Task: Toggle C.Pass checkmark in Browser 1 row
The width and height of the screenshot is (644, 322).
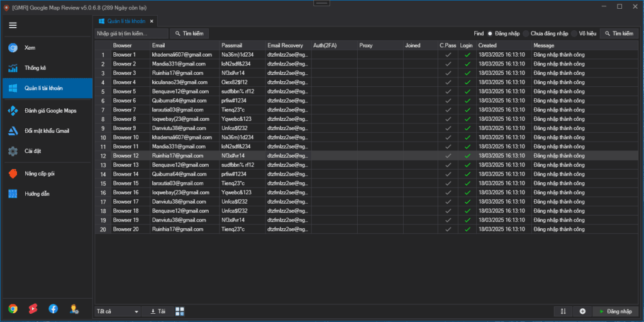Action: pos(448,55)
